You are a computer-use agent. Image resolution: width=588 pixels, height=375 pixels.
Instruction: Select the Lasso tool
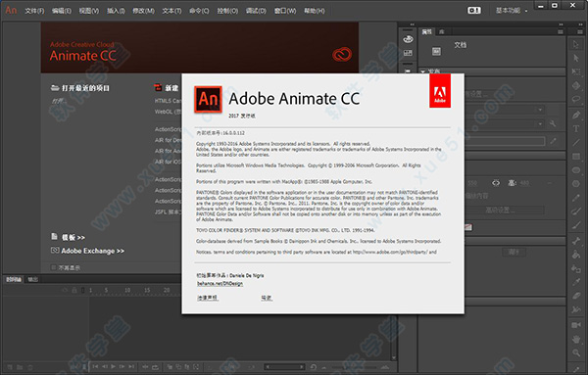(x=576, y=100)
